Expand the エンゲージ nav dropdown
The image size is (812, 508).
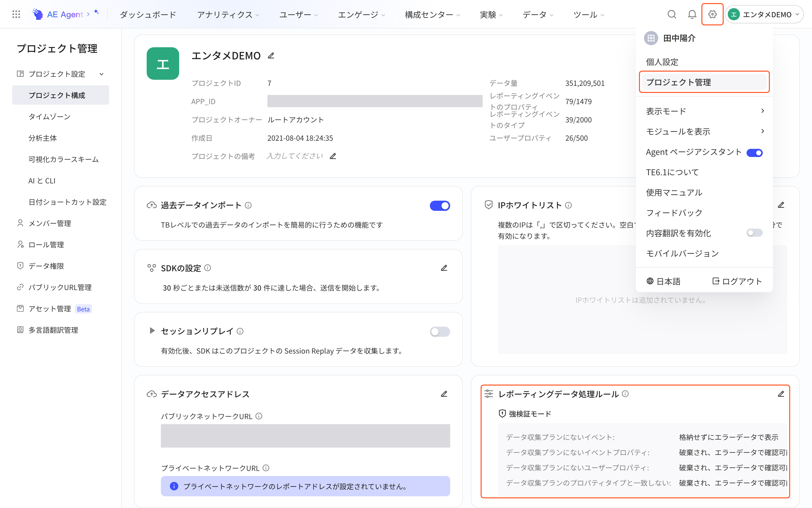tap(361, 15)
